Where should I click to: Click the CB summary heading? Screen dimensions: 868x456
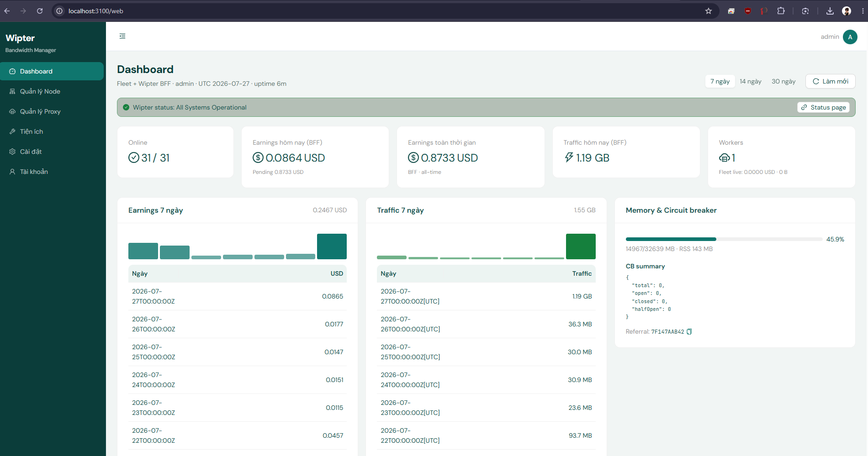(645, 266)
